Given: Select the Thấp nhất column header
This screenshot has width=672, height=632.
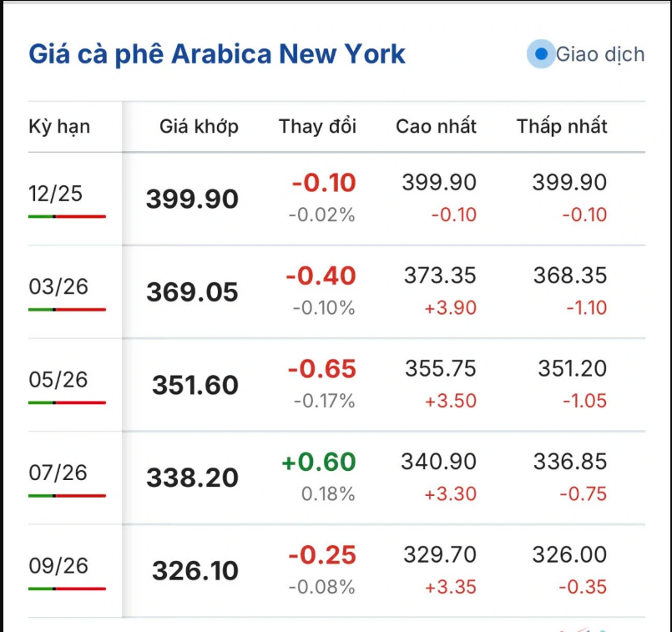Looking at the screenshot, I should click(x=562, y=127).
